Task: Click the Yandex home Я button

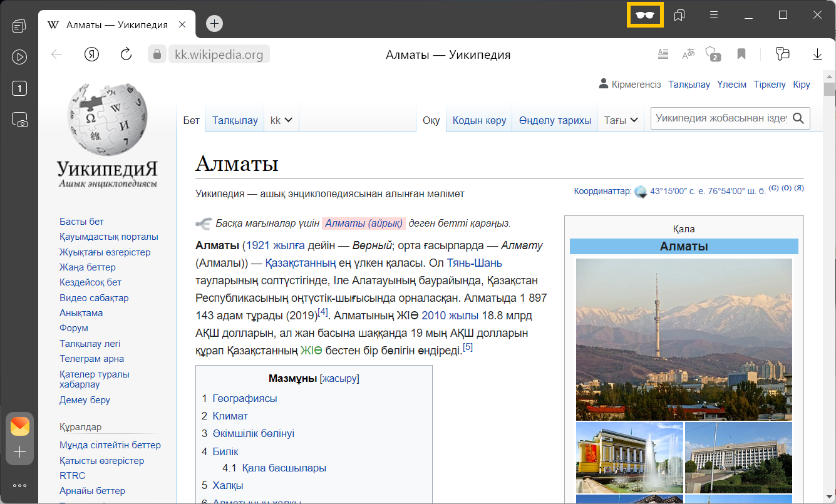Action: [92, 54]
